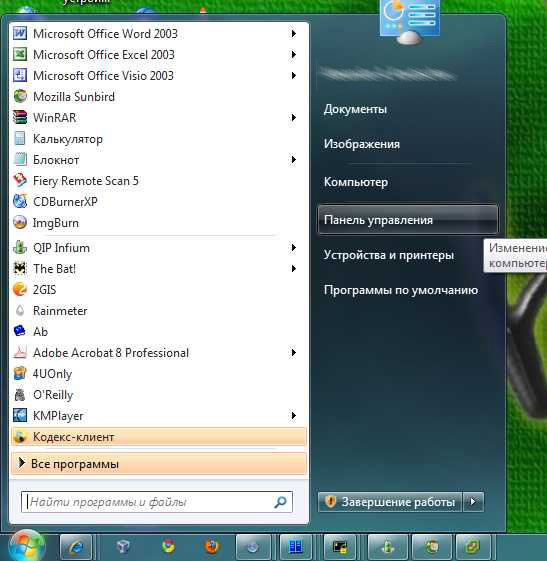Image resolution: width=547 pixels, height=561 pixels.
Task: Open the shutdown options arrow next to Завершение работы
Action: [473, 502]
